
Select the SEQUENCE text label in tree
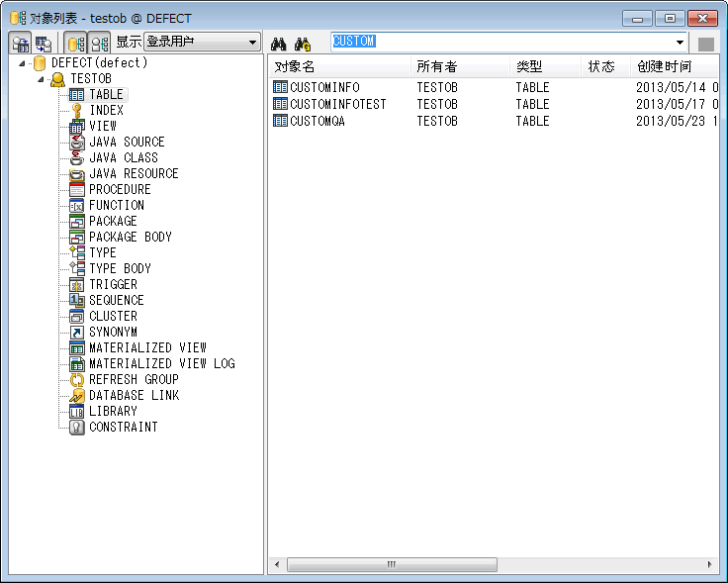117,301
